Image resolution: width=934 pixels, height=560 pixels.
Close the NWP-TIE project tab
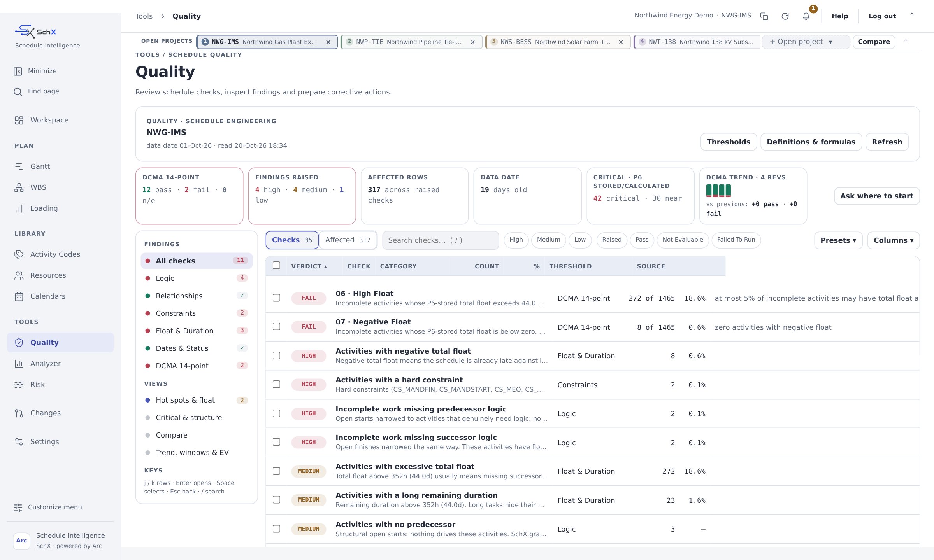click(472, 42)
